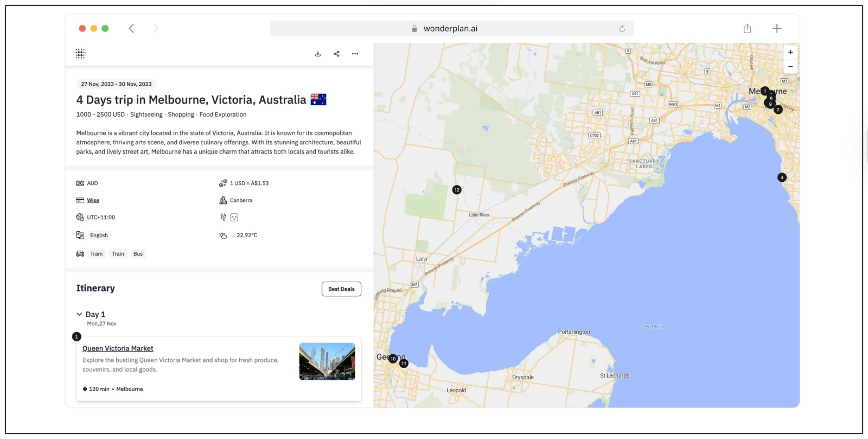The width and height of the screenshot is (868, 439).
Task: Click the Australian flag emoji in title
Action: coord(318,99)
